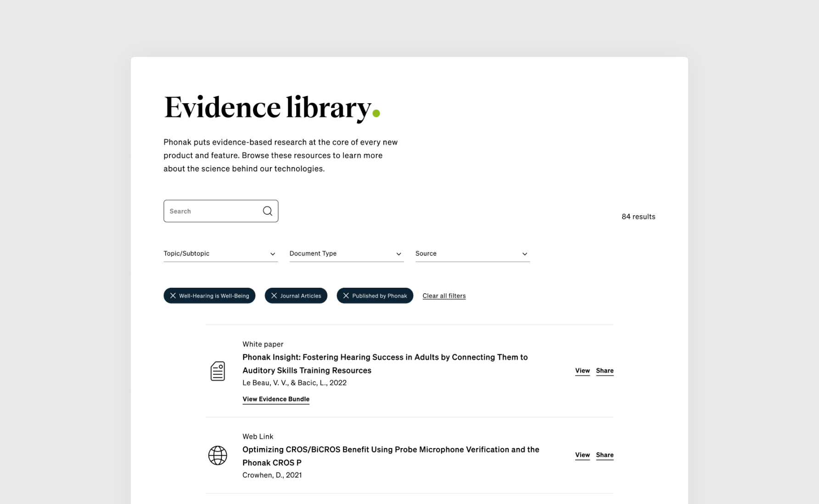This screenshot has height=504, width=819.
Task: Focus the Search input field
Action: click(221, 211)
